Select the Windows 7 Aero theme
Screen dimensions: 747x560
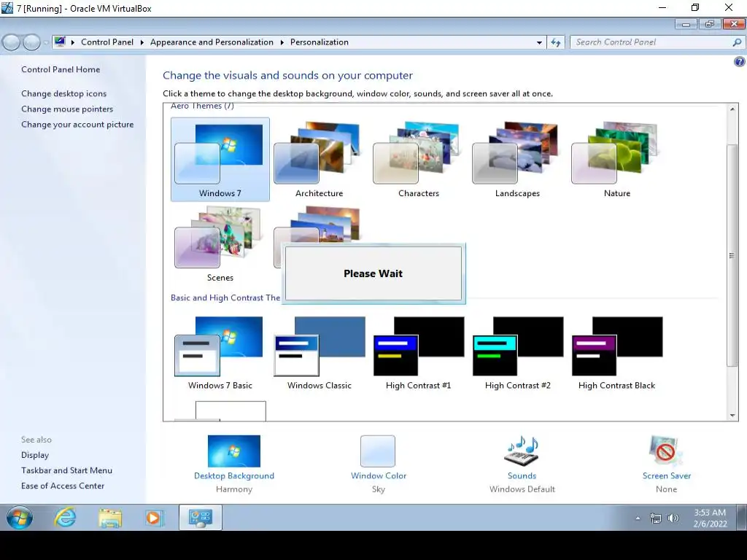click(220, 160)
